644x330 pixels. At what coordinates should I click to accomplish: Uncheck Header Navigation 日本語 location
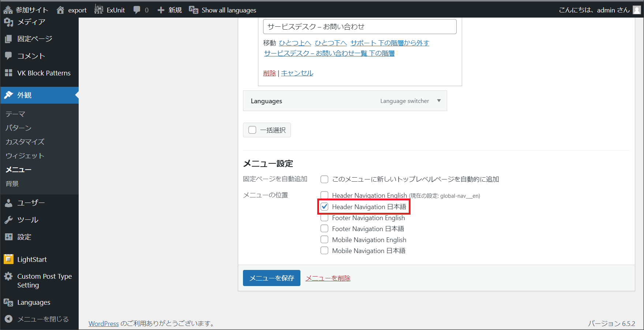pyautogui.click(x=324, y=207)
